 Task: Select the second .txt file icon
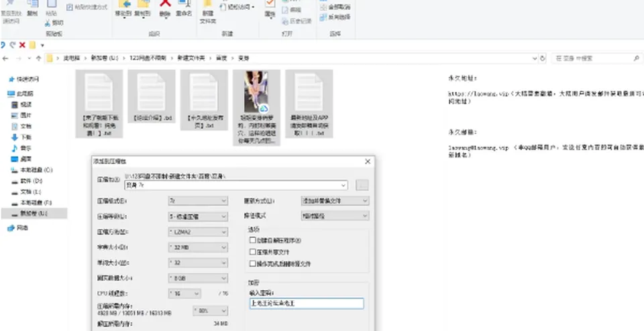point(152,96)
